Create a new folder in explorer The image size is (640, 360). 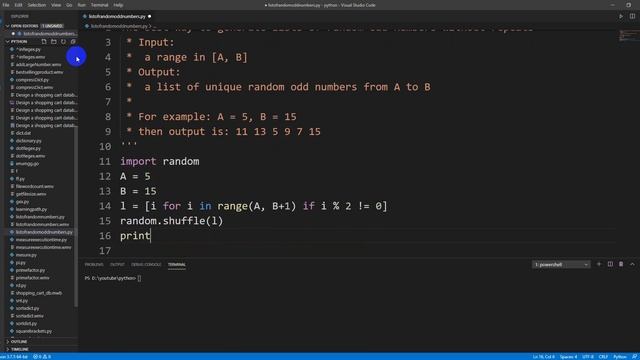54,42
